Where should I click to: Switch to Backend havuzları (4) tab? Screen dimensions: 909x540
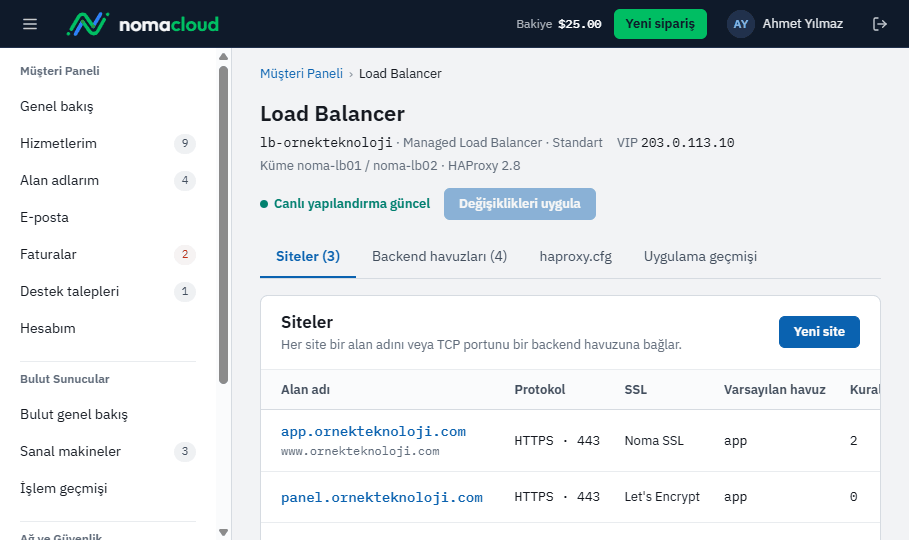click(x=439, y=256)
